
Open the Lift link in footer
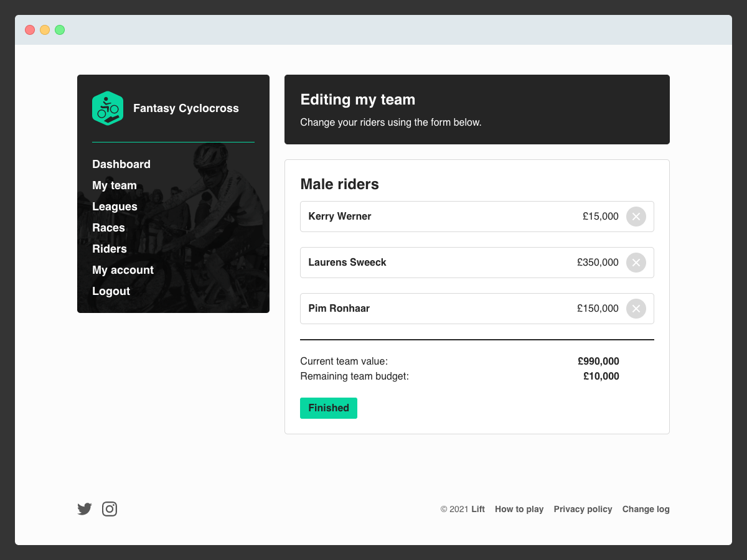tap(478, 509)
